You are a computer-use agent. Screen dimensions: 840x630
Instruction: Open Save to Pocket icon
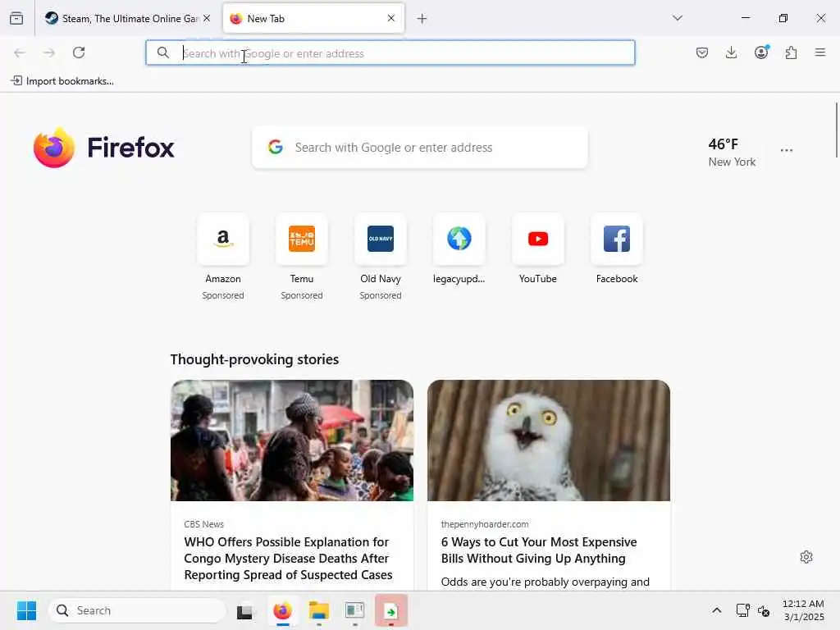[x=702, y=52]
